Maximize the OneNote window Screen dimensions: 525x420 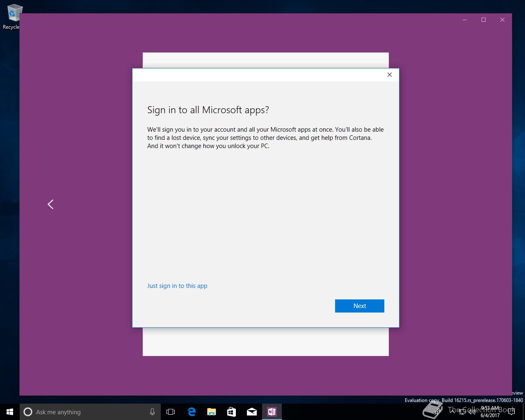point(484,20)
